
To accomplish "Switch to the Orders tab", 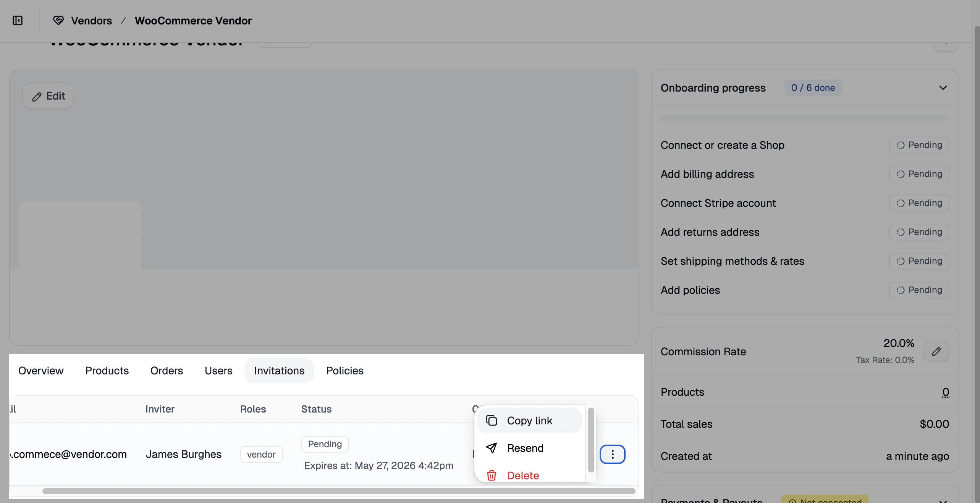I will click(x=167, y=371).
